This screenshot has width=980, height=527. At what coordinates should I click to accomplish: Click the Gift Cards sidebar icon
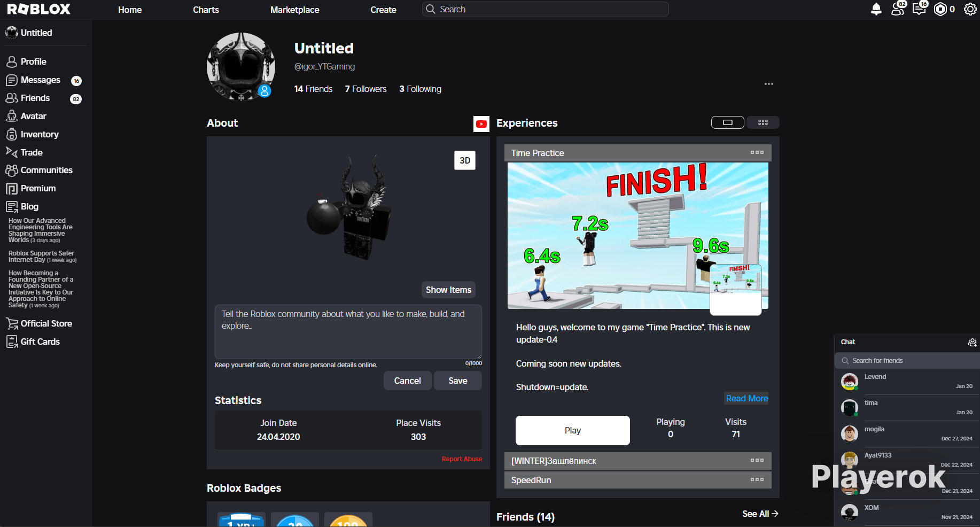[12, 342]
